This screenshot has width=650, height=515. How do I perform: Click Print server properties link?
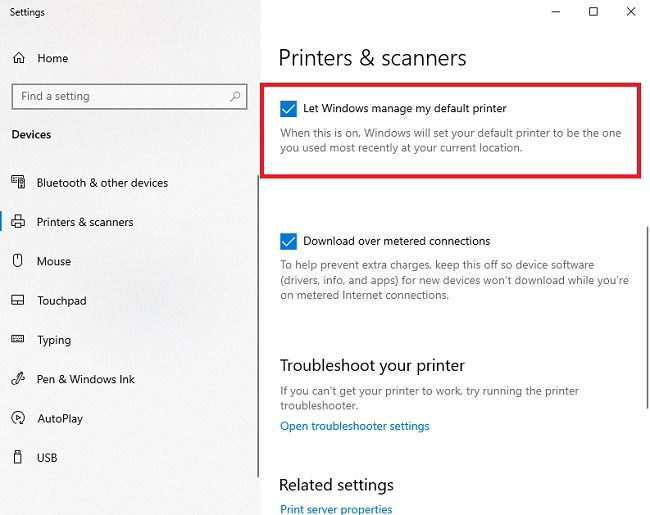336,509
